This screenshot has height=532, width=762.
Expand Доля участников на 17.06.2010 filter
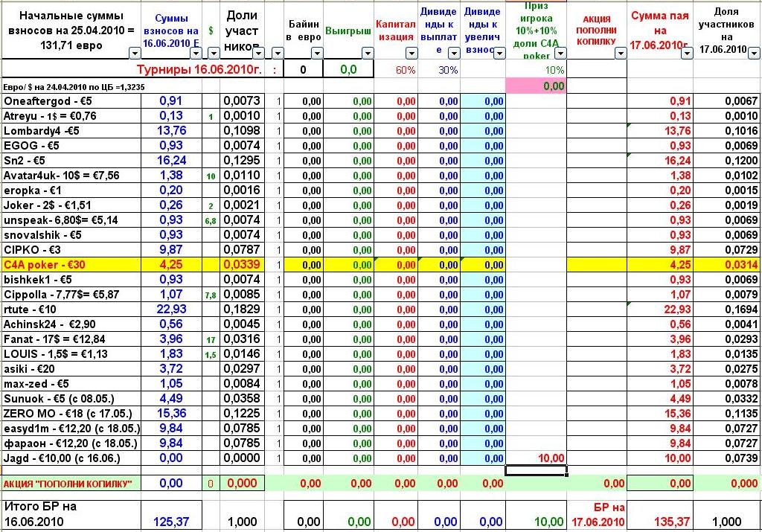click(x=754, y=53)
